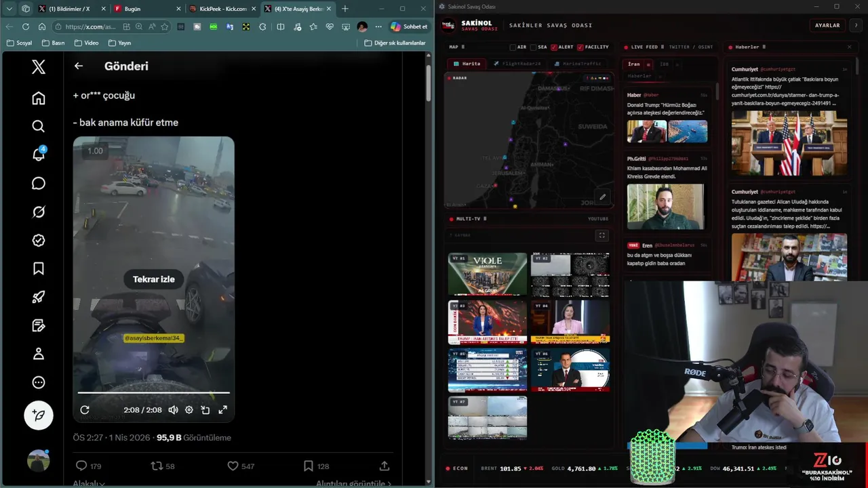Image resolution: width=868 pixels, height=488 pixels.
Task: Mute the video with the speaker icon
Action: (x=173, y=409)
